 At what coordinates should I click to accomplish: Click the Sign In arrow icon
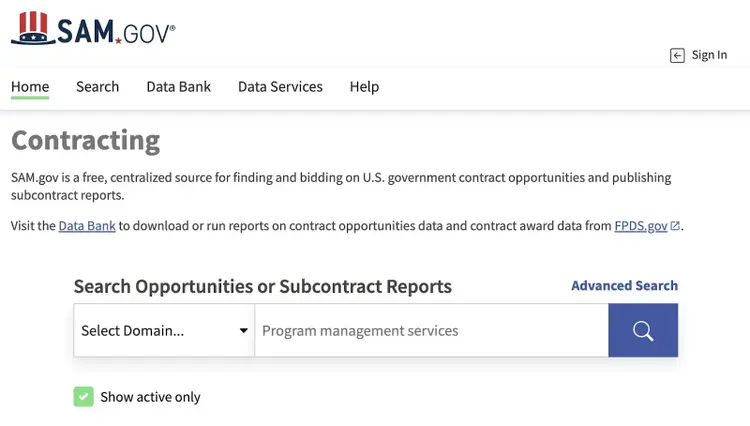pos(677,55)
